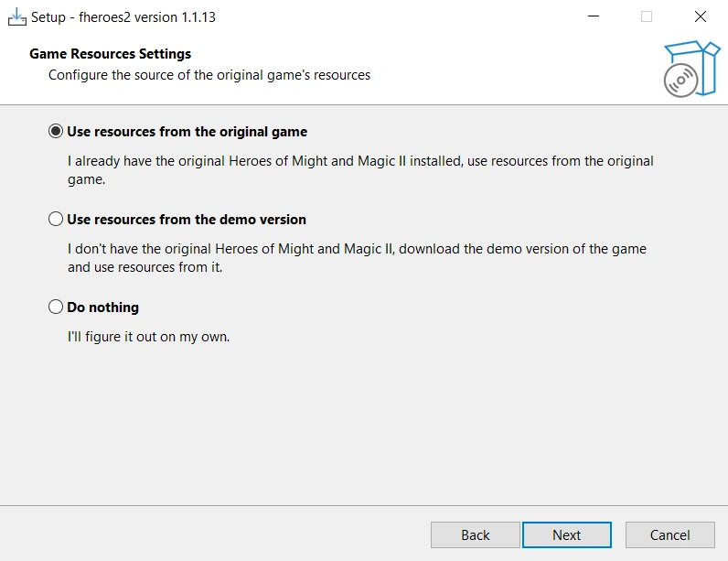Click the disabled maximize window button
The width and height of the screenshot is (728, 561).
point(647,16)
